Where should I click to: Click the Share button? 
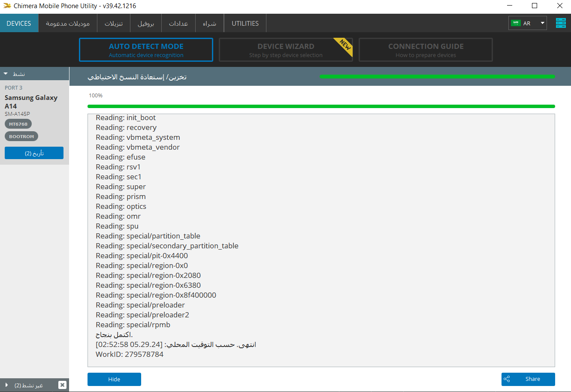point(528,379)
